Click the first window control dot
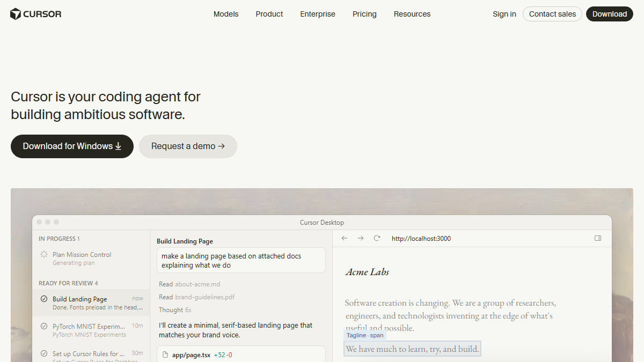Image resolution: width=644 pixels, height=362 pixels. click(39, 222)
